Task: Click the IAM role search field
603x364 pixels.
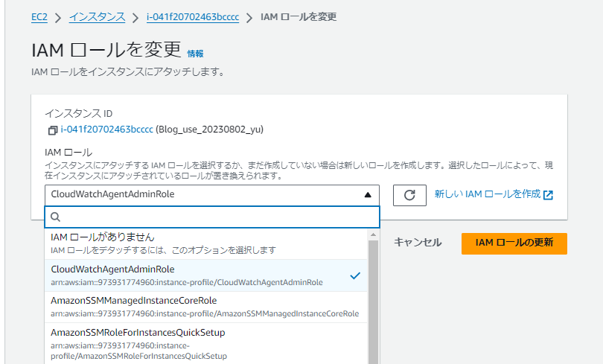Action: [212, 217]
